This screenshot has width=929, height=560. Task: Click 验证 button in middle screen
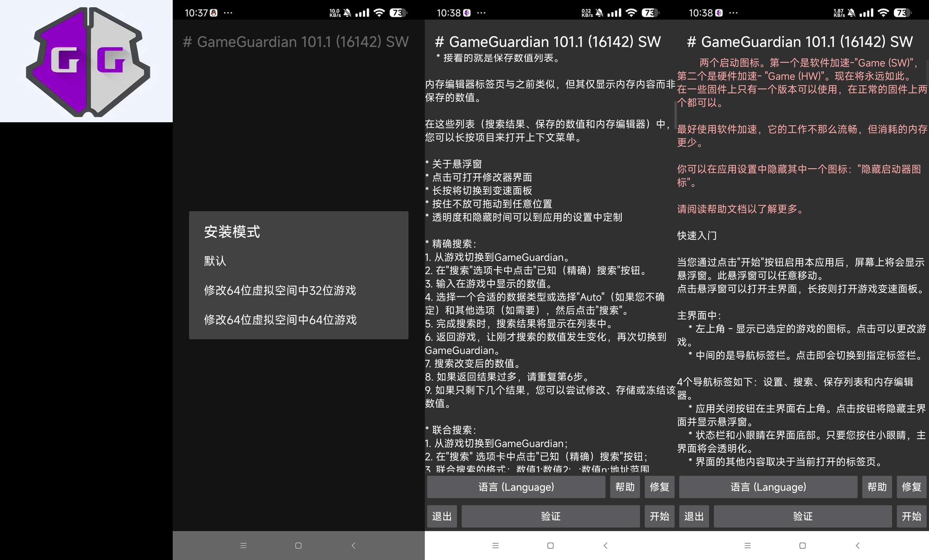pyautogui.click(x=551, y=517)
